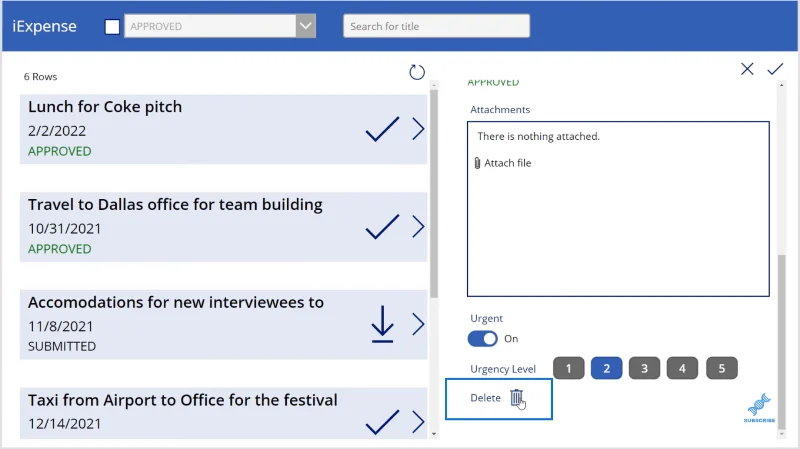Select the Lunch for Coke pitch title
This screenshot has width=800, height=449.
105,107
